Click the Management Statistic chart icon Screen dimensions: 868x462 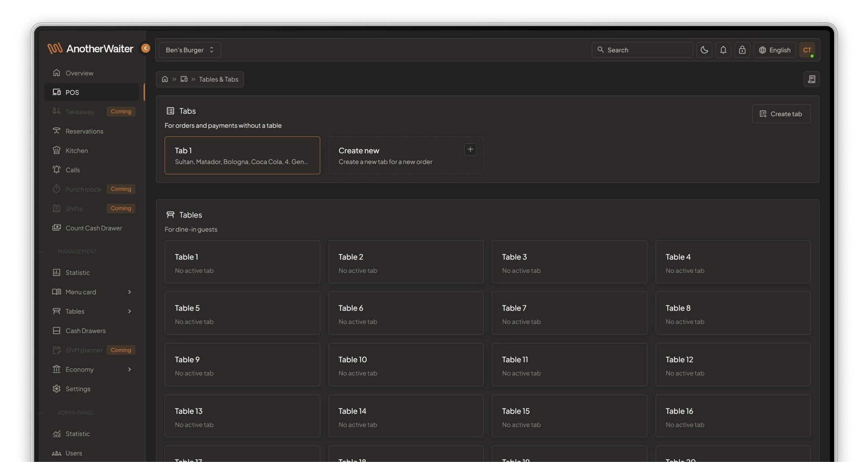click(x=57, y=272)
